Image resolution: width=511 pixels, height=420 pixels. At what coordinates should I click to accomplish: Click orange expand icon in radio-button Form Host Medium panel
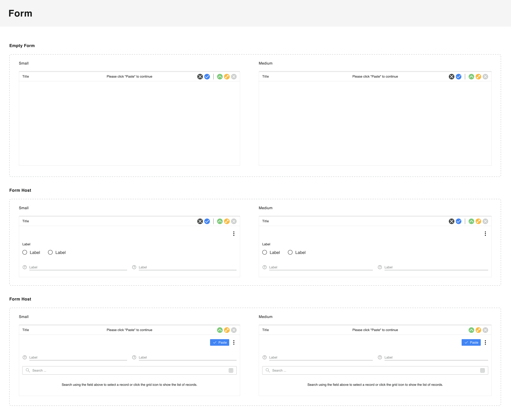click(478, 221)
